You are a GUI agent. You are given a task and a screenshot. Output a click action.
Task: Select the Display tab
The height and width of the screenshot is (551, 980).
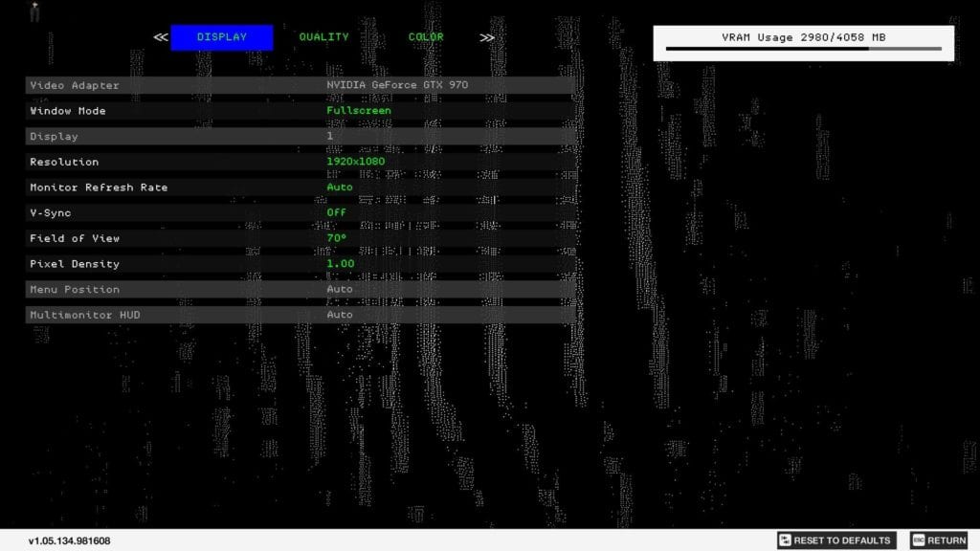click(x=222, y=37)
